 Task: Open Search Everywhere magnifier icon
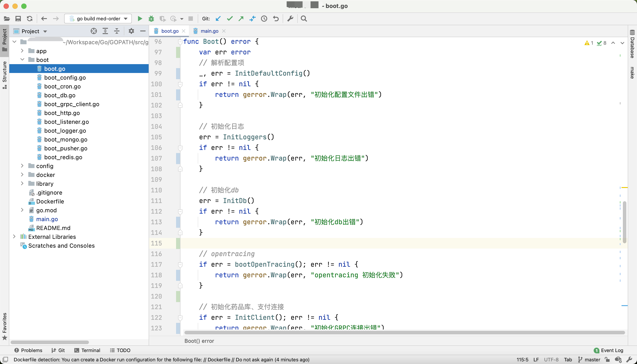pyautogui.click(x=304, y=19)
